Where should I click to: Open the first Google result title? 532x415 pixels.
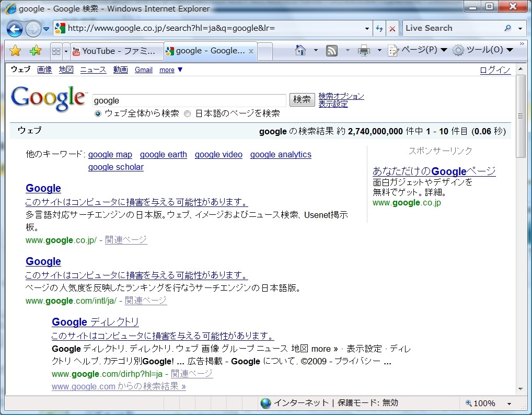click(x=43, y=188)
